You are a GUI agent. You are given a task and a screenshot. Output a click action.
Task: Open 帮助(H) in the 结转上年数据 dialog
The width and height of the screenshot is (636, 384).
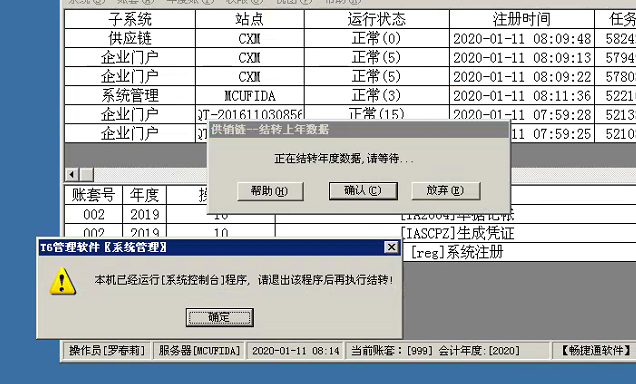[x=270, y=191]
